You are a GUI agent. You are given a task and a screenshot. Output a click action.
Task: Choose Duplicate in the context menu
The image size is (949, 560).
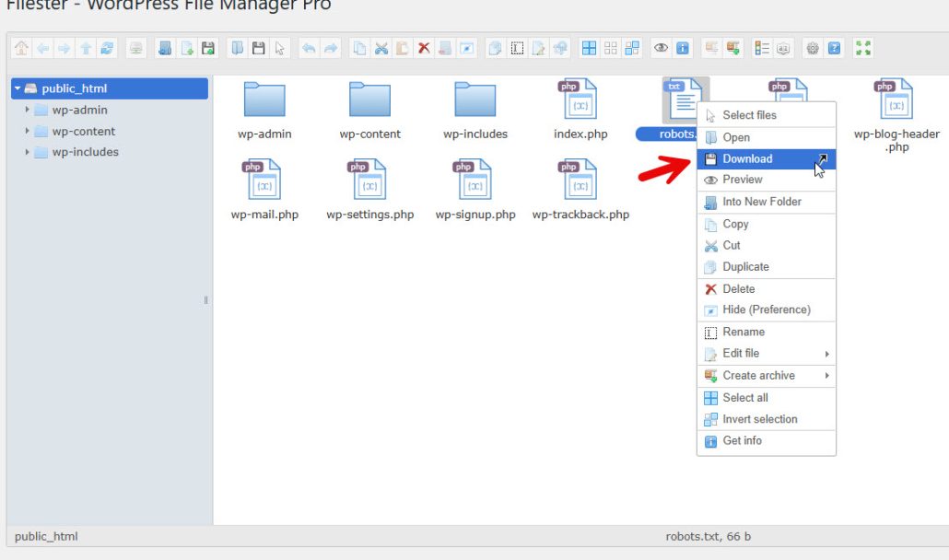767,267
